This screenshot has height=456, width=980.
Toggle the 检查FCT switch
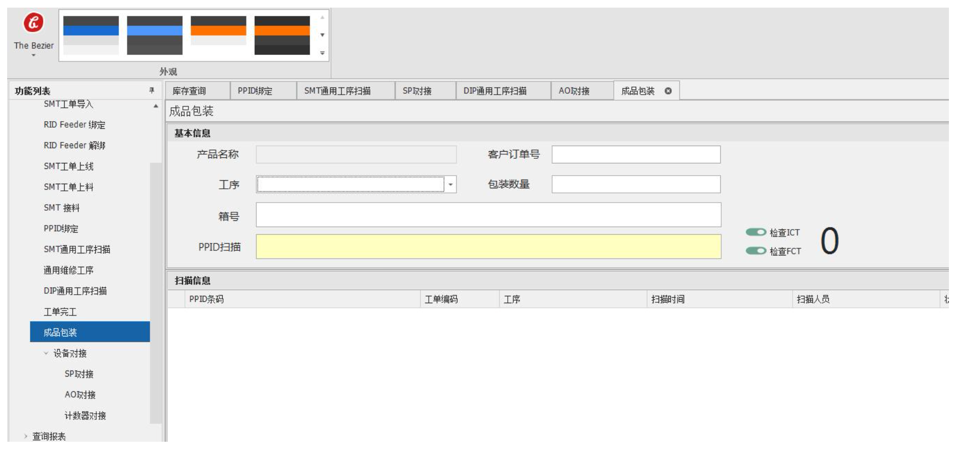[756, 251]
